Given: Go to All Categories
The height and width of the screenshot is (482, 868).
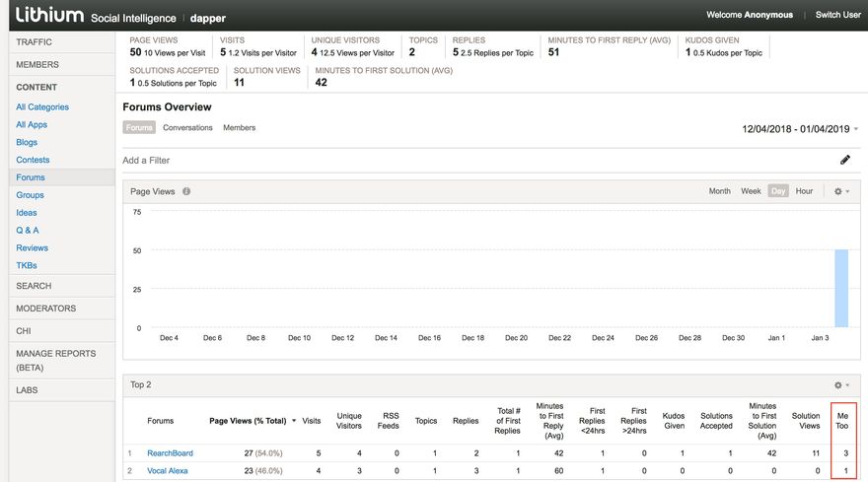Looking at the screenshot, I should (x=42, y=106).
